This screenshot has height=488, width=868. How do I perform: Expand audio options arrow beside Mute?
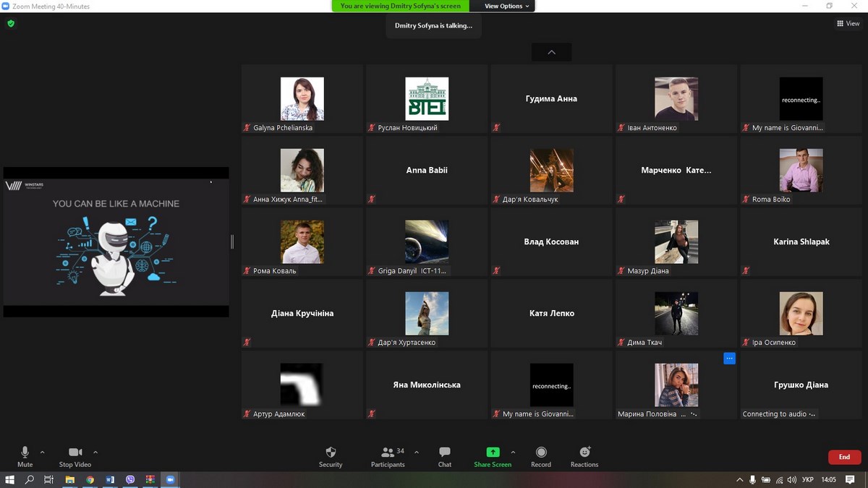tap(42, 452)
